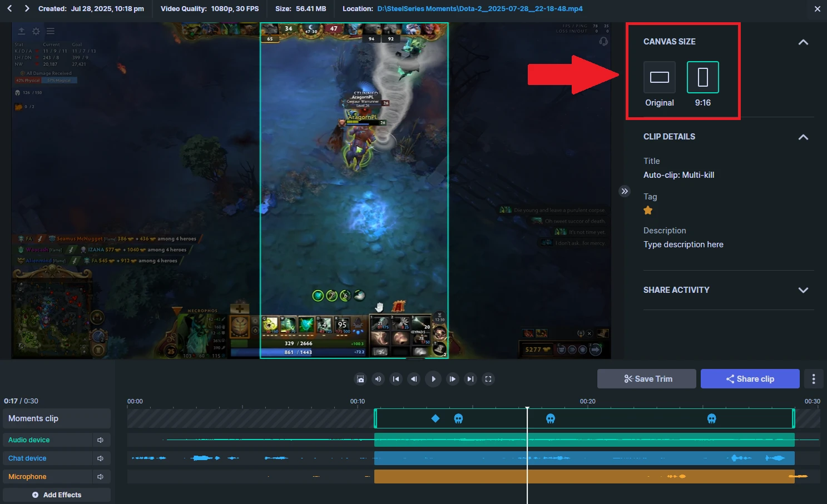Click the blue chat device waveform

pyautogui.click(x=584, y=458)
